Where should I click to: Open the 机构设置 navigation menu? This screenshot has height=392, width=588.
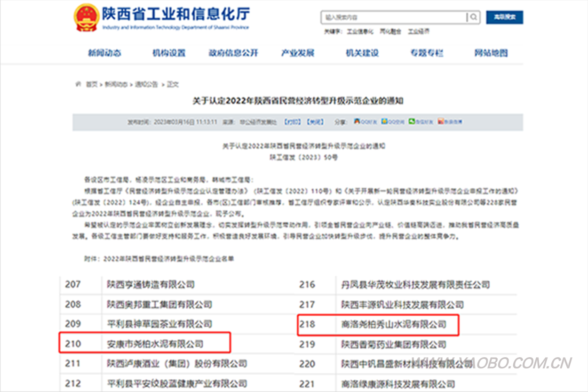click(169, 53)
